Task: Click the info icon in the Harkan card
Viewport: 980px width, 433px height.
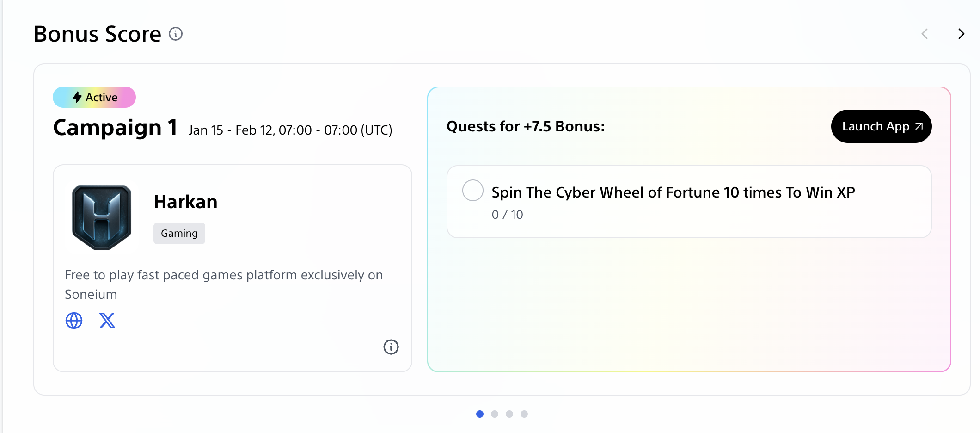Action: click(391, 347)
